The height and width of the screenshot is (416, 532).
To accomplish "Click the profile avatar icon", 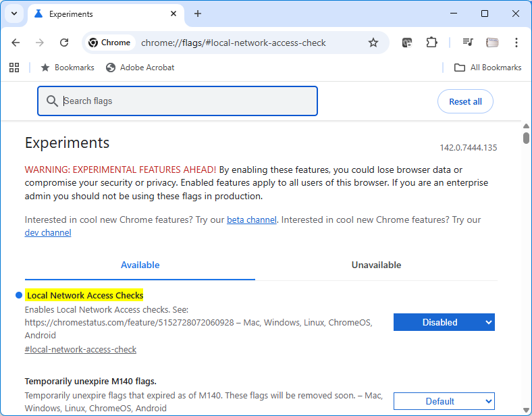I will [x=492, y=43].
